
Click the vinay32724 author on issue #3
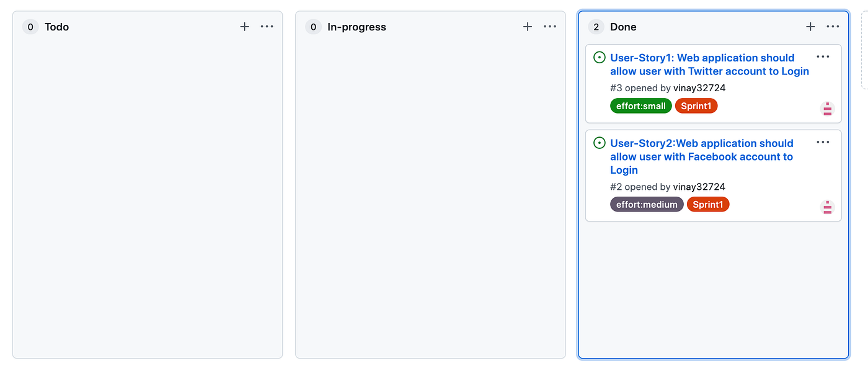tap(699, 88)
